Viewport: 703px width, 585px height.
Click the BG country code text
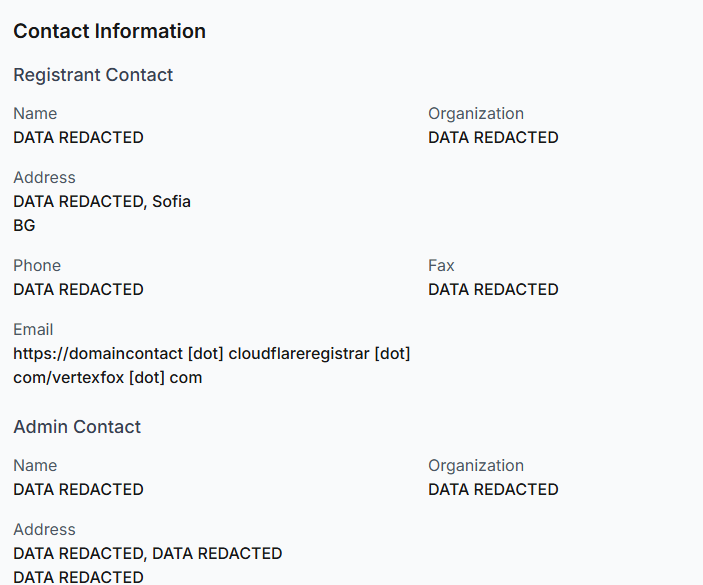pyautogui.click(x=24, y=225)
